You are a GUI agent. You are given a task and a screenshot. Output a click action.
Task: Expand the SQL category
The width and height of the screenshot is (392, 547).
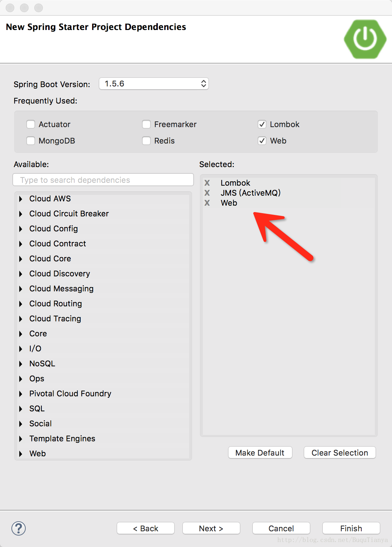[21, 409]
